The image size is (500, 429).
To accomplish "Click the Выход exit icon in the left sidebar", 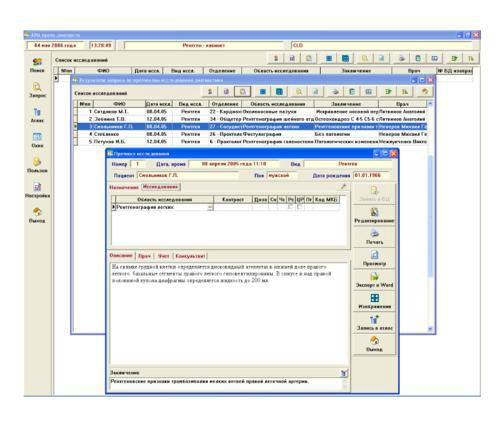I will click(37, 215).
